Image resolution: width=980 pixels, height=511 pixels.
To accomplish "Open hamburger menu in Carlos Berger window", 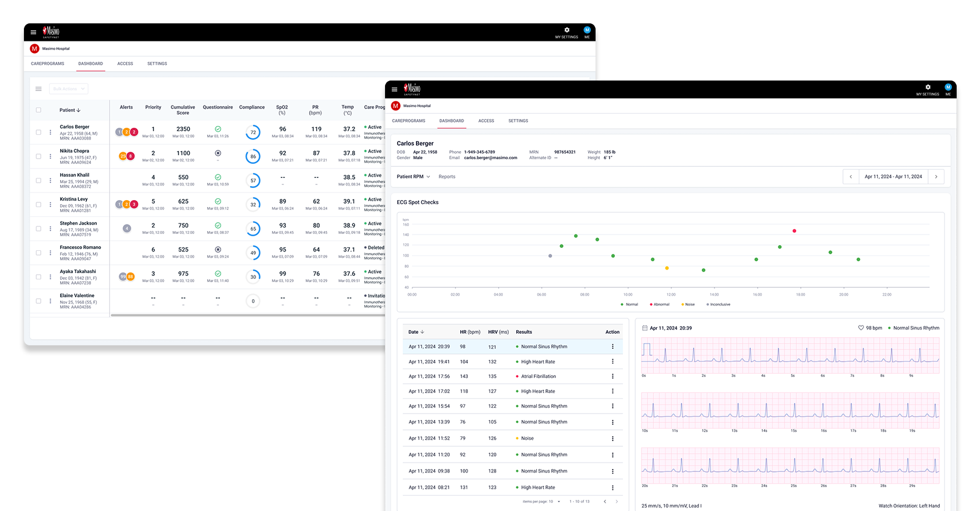I will pyautogui.click(x=394, y=89).
